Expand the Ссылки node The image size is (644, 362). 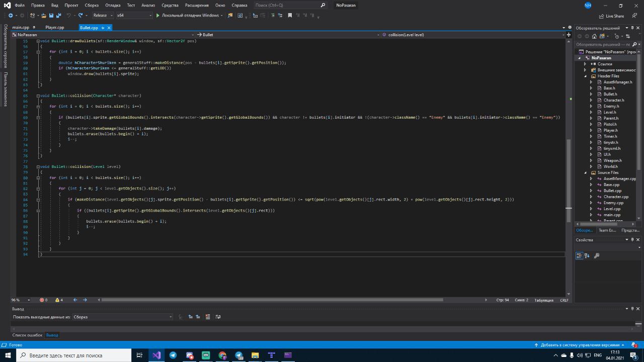585,64
